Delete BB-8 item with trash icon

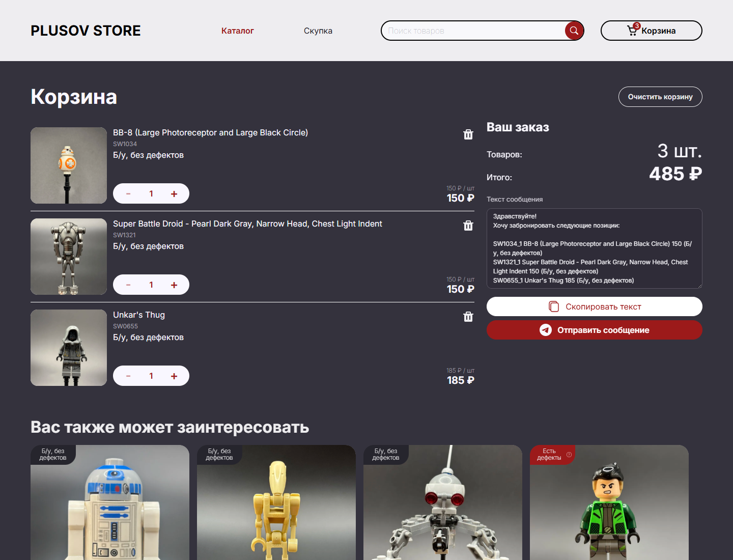coord(468,134)
